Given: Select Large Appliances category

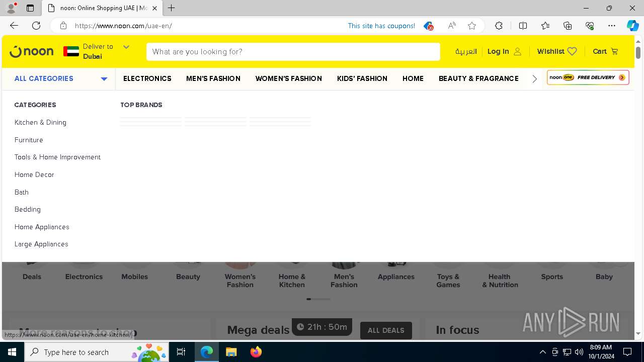Looking at the screenshot, I should (41, 244).
